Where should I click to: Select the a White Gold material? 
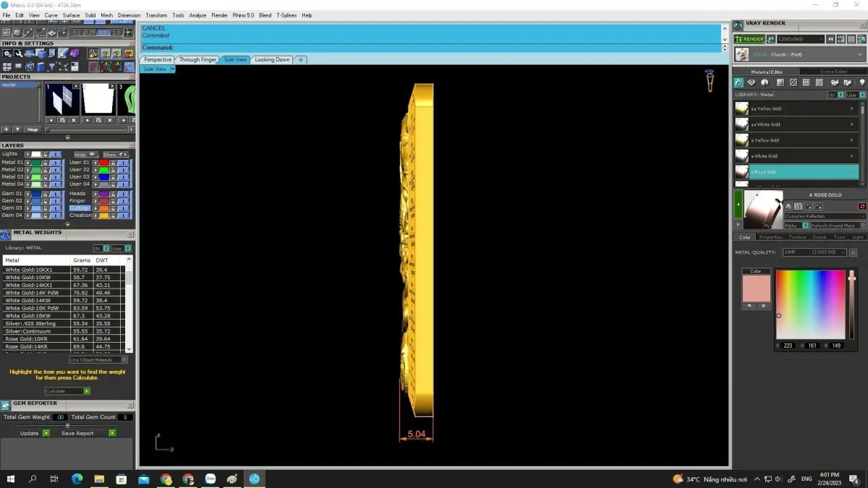click(x=796, y=156)
